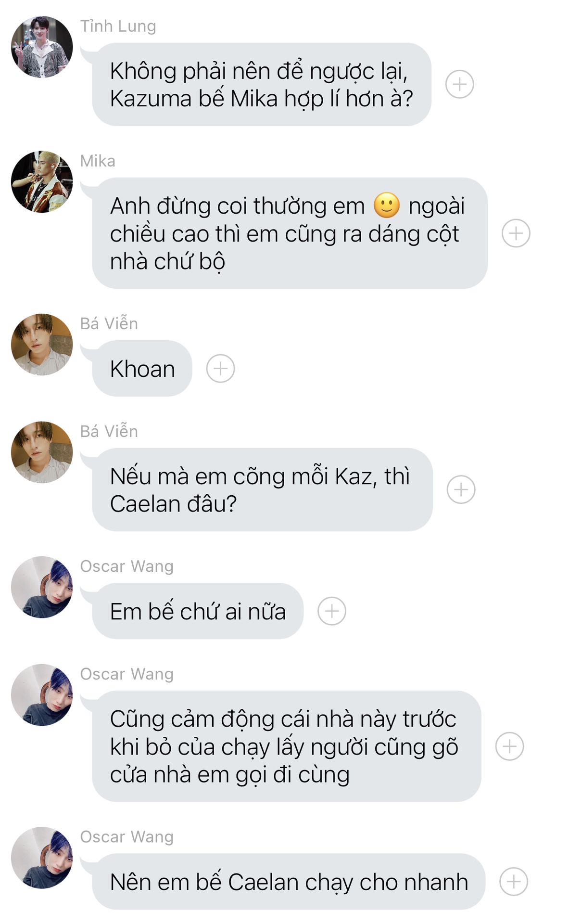Select the sender name "Mika"
This screenshot has width=569, height=924.
coord(98,161)
